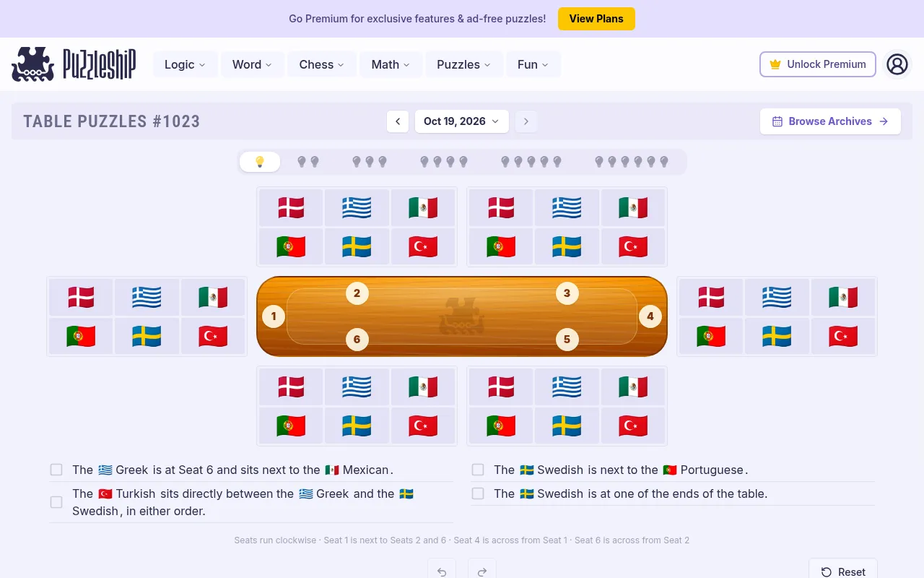Choose the six-bulb difficulty tab
Screen dimensions: 924x578
click(632, 162)
